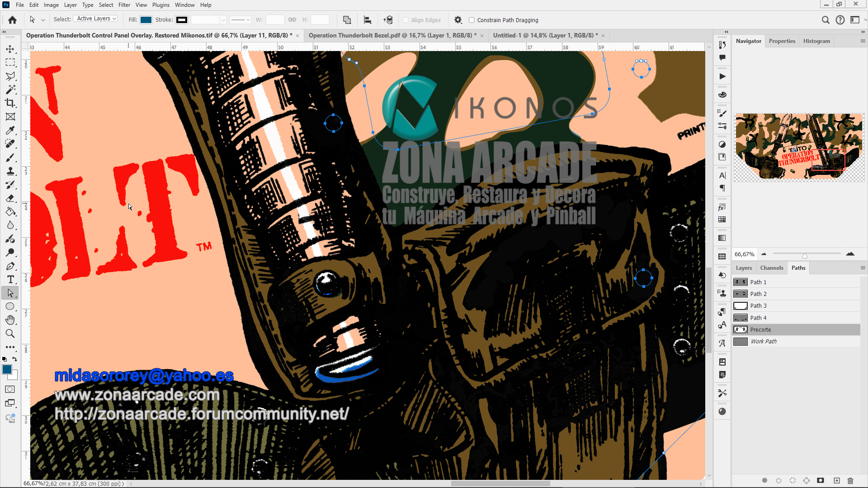
Task: Select the Zoom tool in toolbar
Action: [10, 333]
